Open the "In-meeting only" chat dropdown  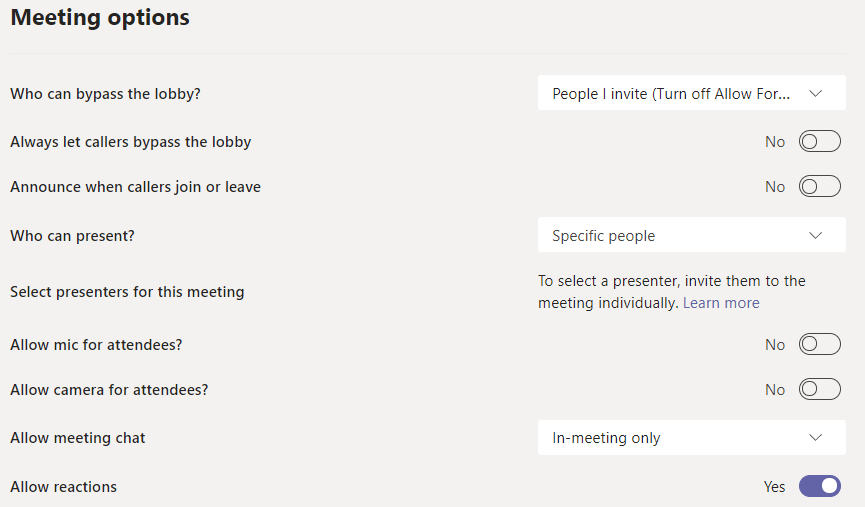pyautogui.click(x=690, y=438)
